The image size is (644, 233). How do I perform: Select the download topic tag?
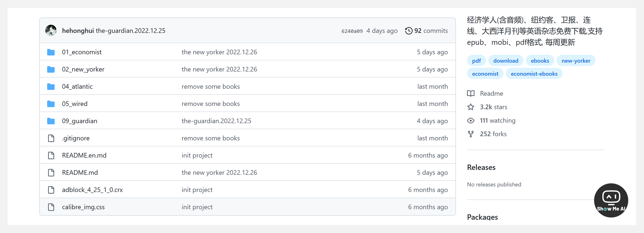(x=506, y=61)
